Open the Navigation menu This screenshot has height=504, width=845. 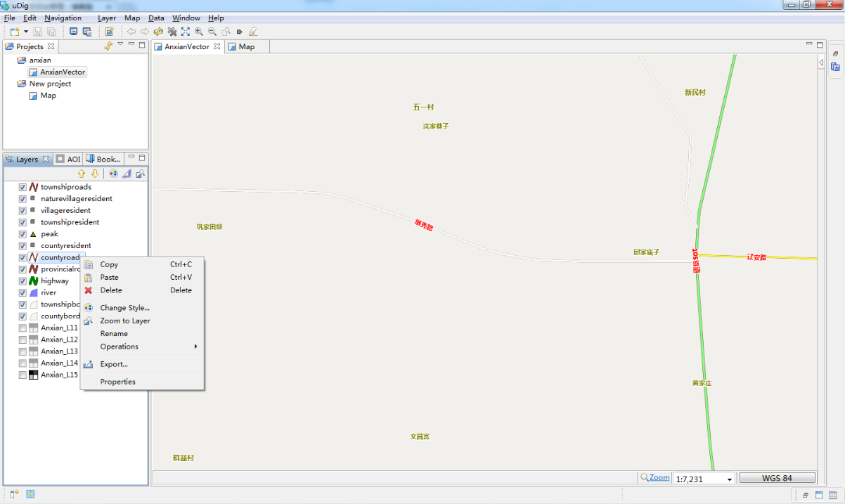point(63,18)
